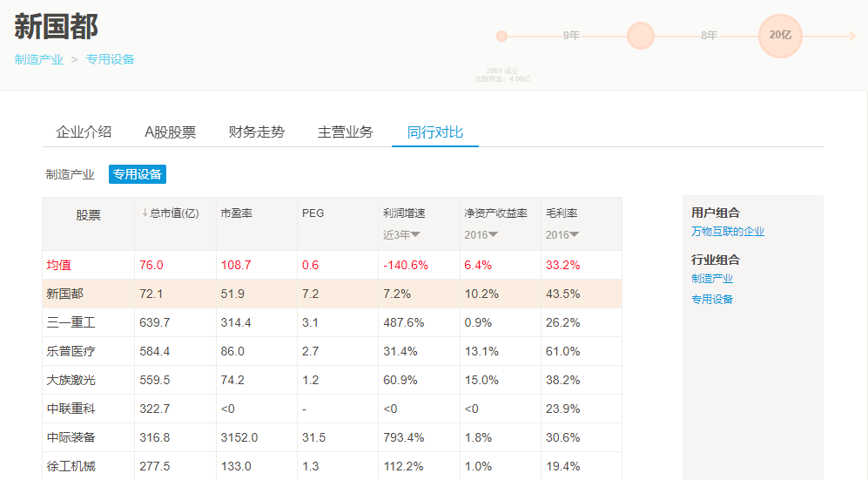868x480 pixels.
Task: Click the 20亿 circle on the timeline
Action: (779, 36)
